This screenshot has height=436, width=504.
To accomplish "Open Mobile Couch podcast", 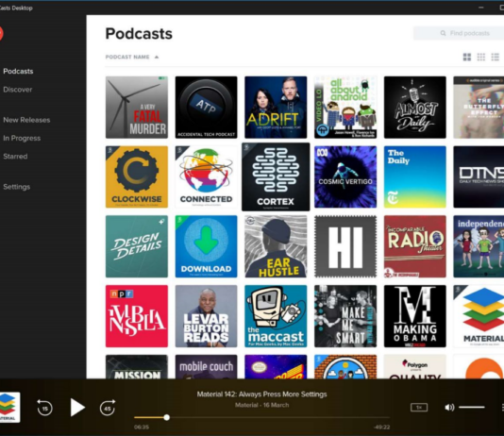I will pyautogui.click(x=206, y=366).
